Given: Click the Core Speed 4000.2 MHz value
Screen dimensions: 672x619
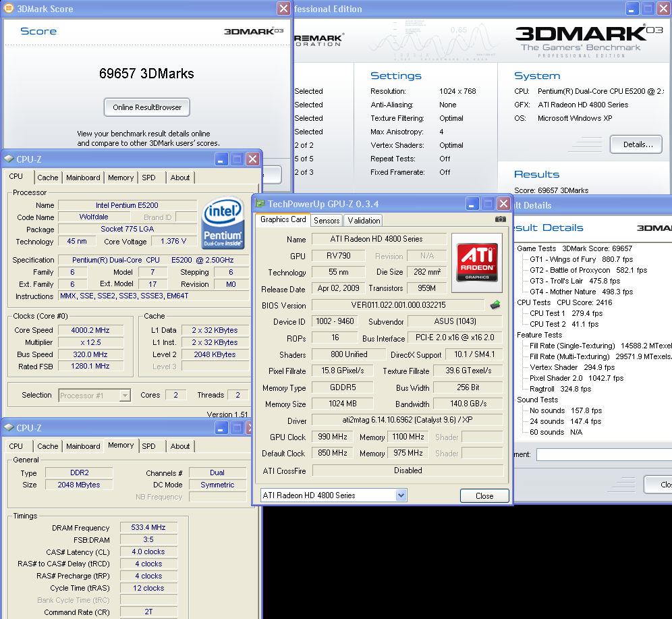Looking at the screenshot, I should coord(90,330).
